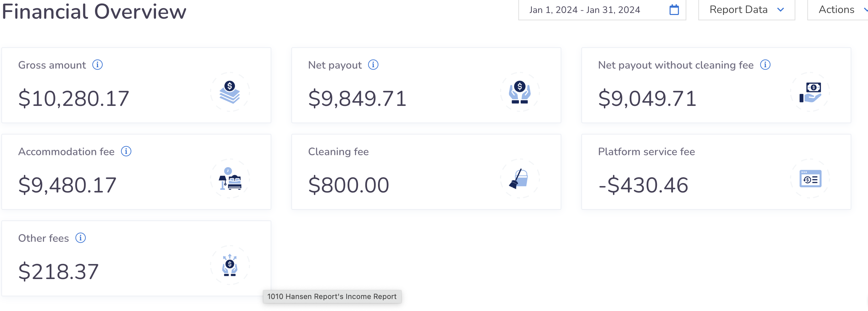Select the $9,480.17 accommodation fee value
This screenshot has height=311, width=868.
pyautogui.click(x=67, y=185)
